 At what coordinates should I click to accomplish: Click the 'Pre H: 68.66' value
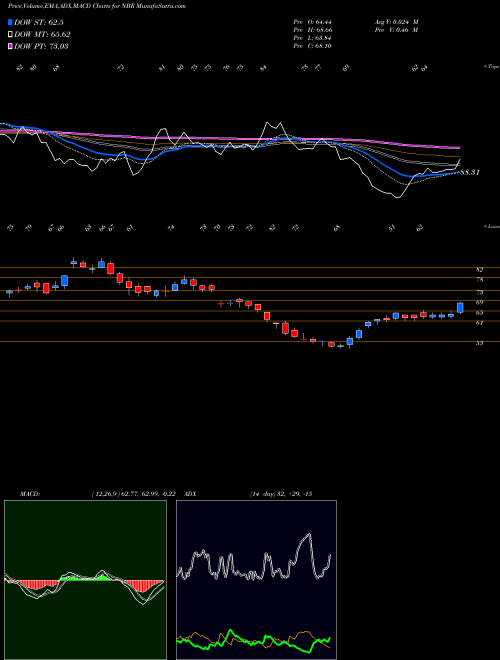point(313,30)
